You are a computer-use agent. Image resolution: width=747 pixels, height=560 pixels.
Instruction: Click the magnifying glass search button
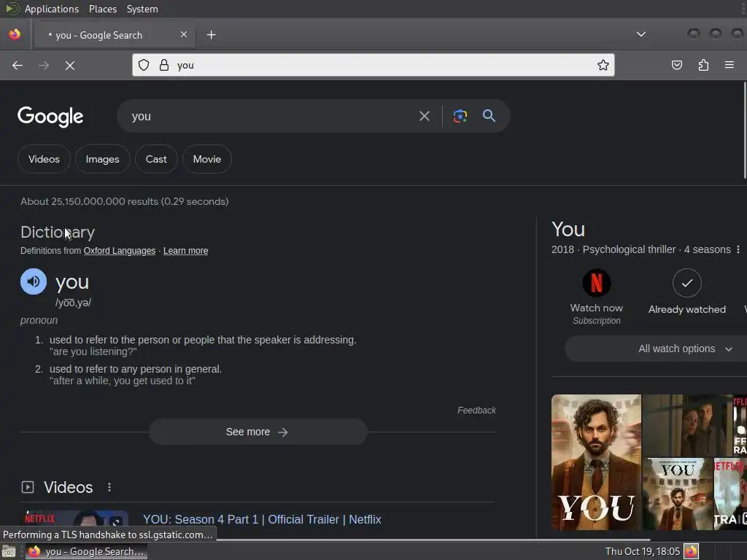(x=489, y=116)
